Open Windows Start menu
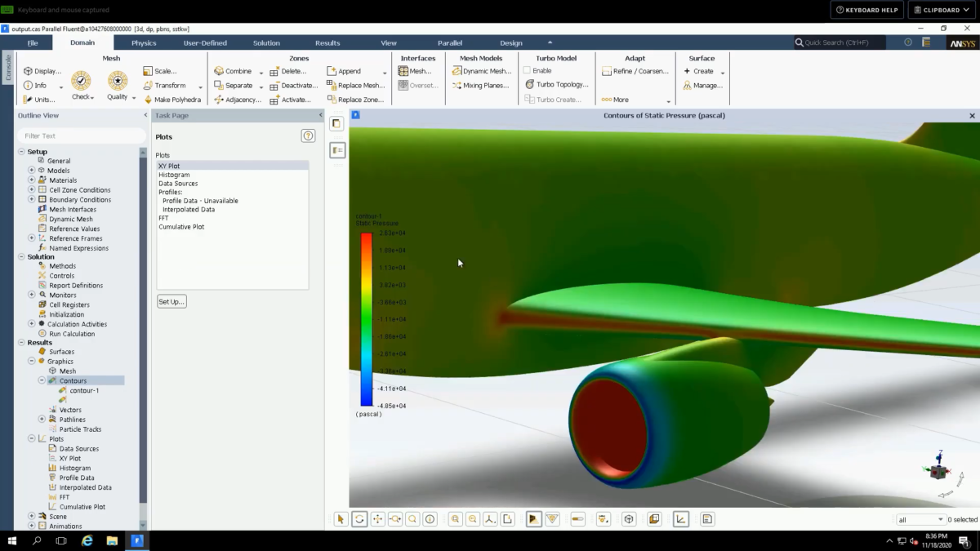The image size is (980, 551). [x=12, y=540]
